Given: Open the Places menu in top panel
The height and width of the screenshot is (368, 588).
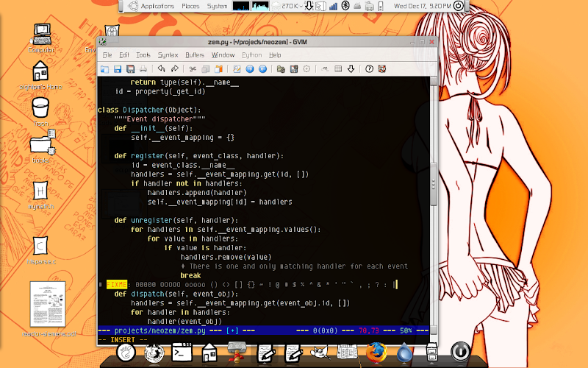Looking at the screenshot, I should [x=190, y=6].
